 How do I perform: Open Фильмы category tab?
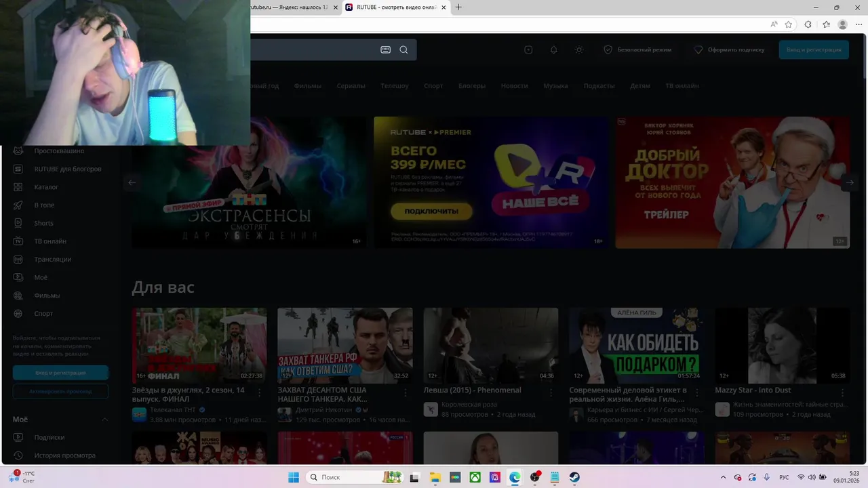(308, 86)
